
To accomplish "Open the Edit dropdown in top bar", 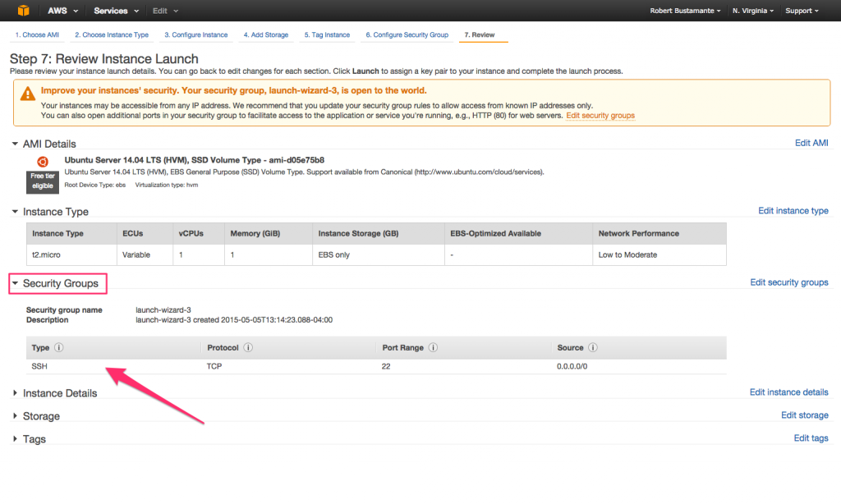I will pyautogui.click(x=165, y=11).
